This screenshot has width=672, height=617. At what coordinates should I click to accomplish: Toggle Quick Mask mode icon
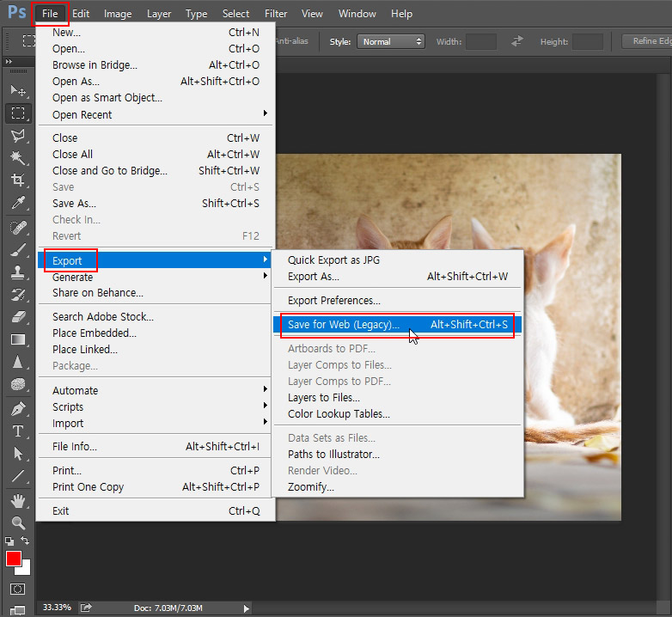[17, 590]
